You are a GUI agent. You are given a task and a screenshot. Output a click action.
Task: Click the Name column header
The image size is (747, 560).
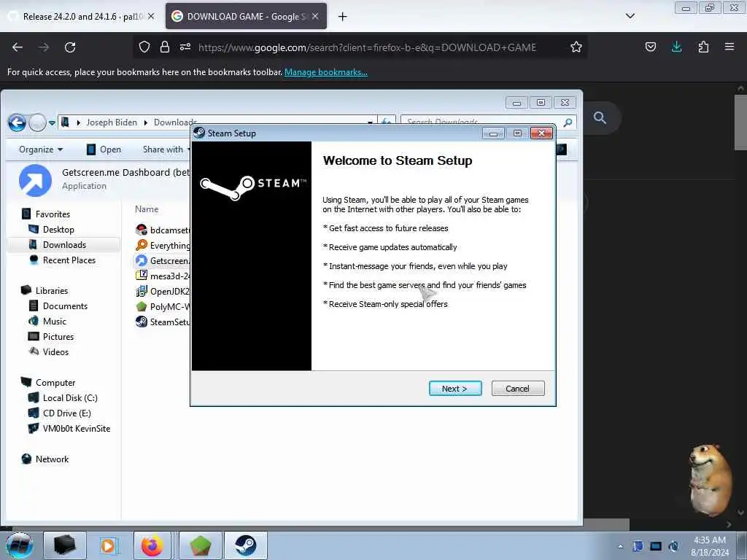147,209
